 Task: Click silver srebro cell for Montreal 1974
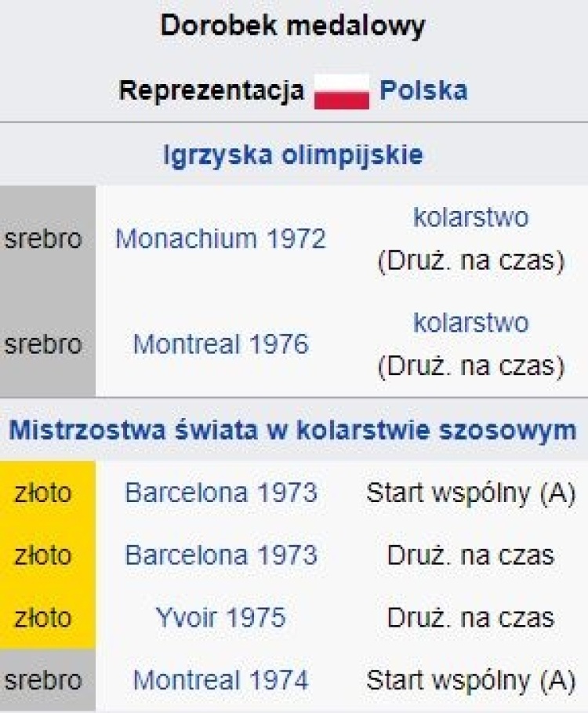pyautogui.click(x=48, y=680)
